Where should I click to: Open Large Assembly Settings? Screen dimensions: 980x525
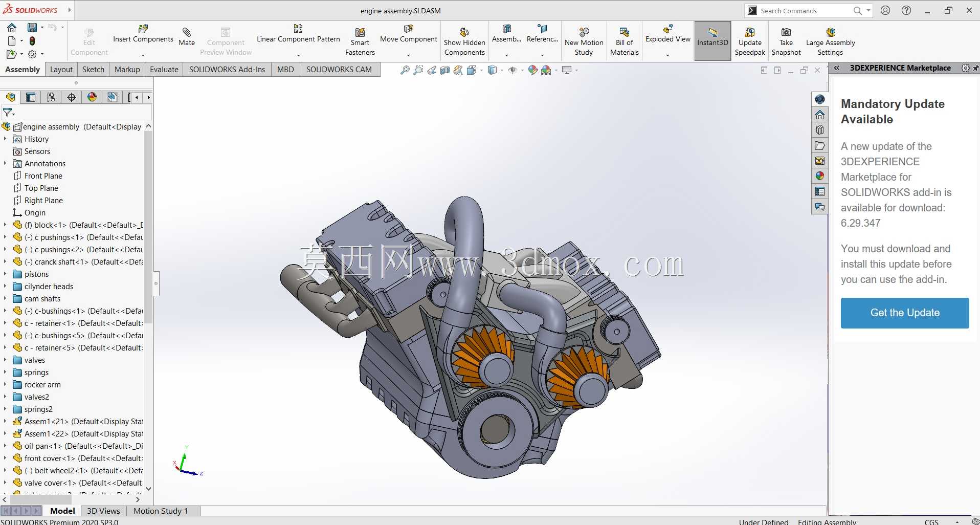(830, 41)
